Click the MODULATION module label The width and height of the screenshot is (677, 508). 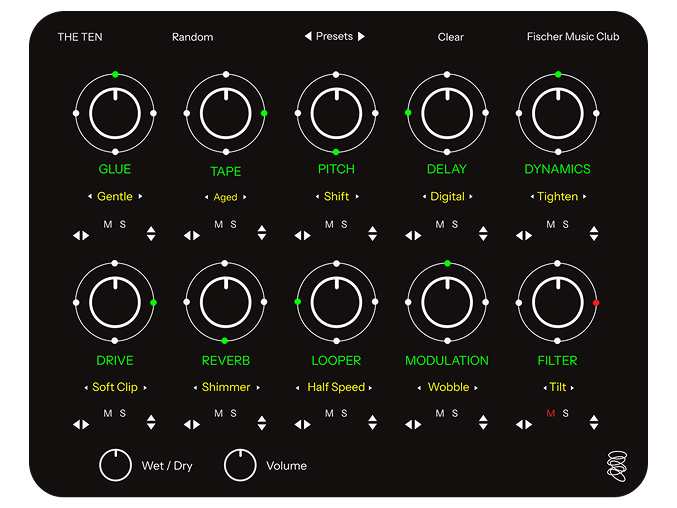[447, 361]
